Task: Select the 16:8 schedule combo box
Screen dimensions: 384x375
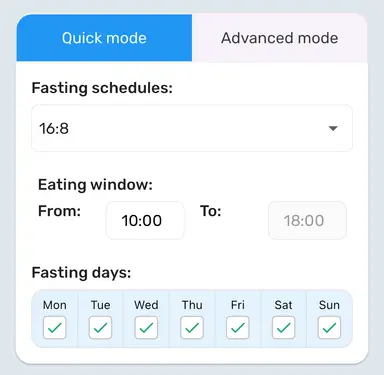Action: 192,128
